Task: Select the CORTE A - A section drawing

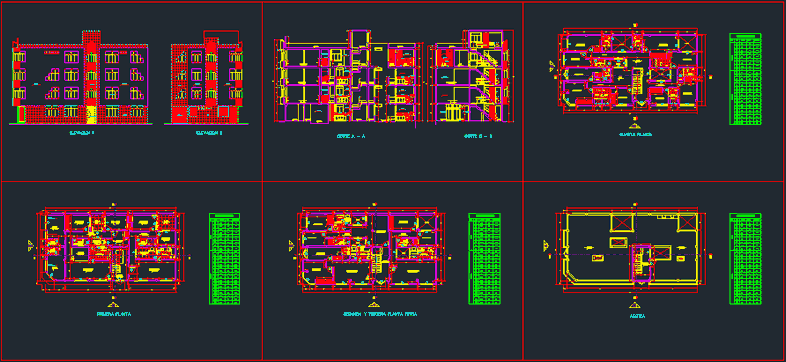Action: [347, 77]
